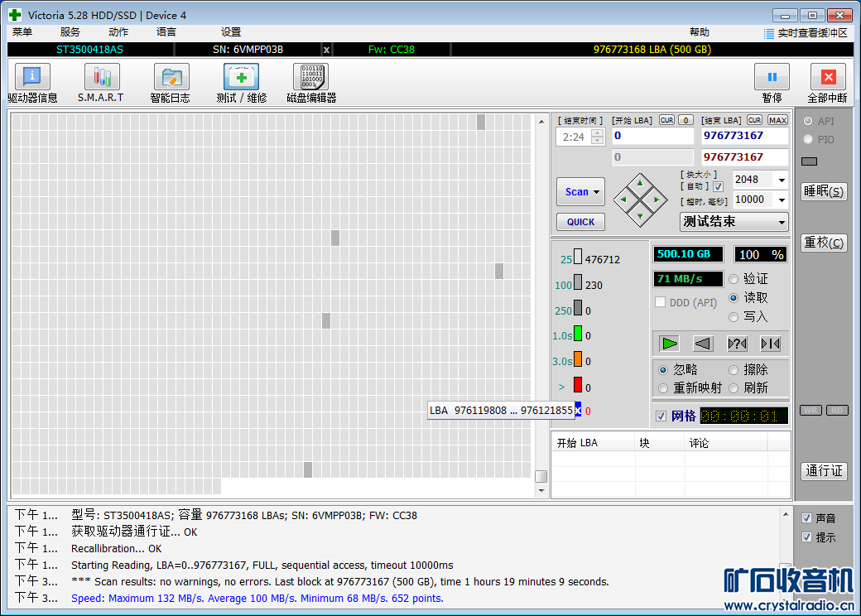Open the 磁盘编辑器 disk editor
Screen dimensions: 861x616
point(310,77)
